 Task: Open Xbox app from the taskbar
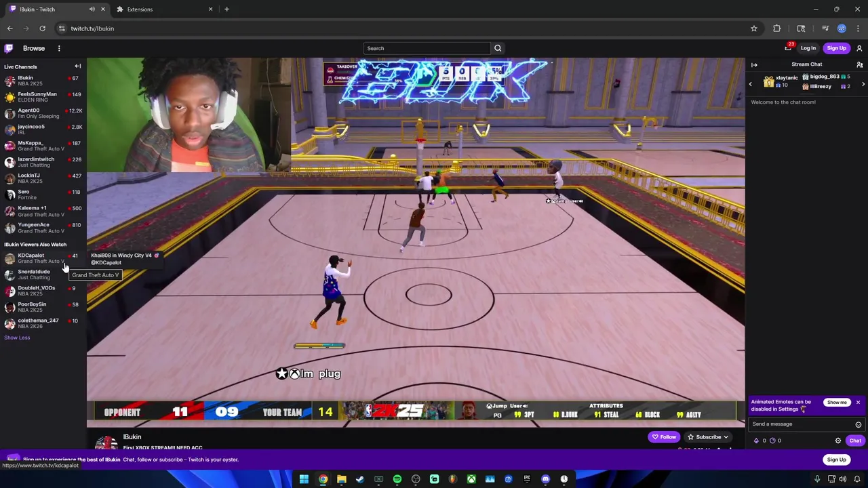tap(471, 479)
